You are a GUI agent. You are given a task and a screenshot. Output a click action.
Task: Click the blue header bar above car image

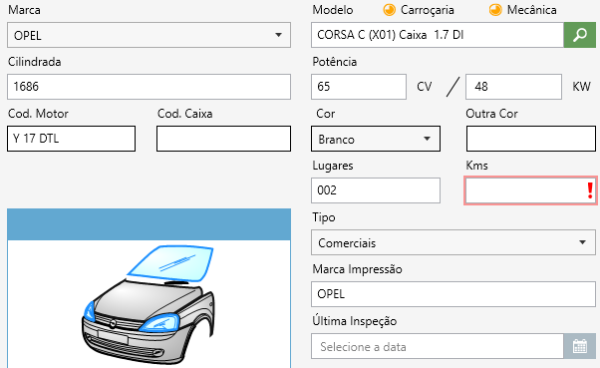pos(149,225)
